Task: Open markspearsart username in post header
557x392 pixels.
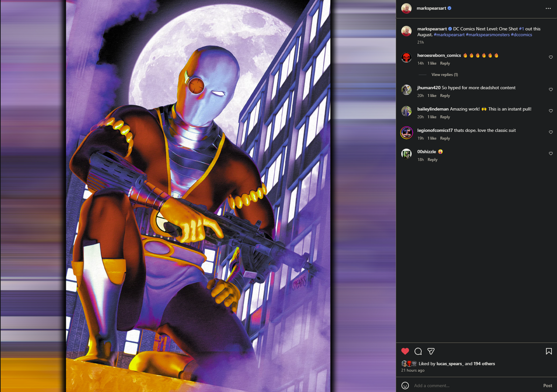Action: click(x=431, y=8)
